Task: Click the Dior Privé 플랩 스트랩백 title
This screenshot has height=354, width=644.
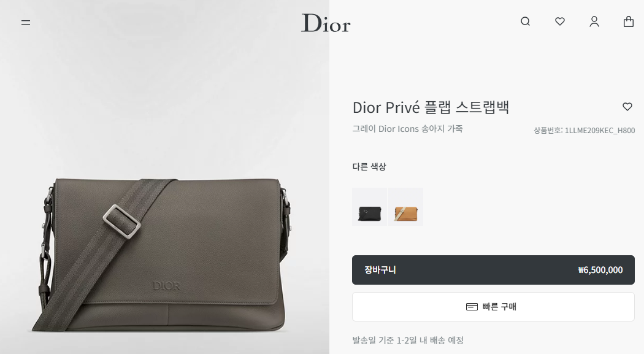Action: (x=431, y=107)
